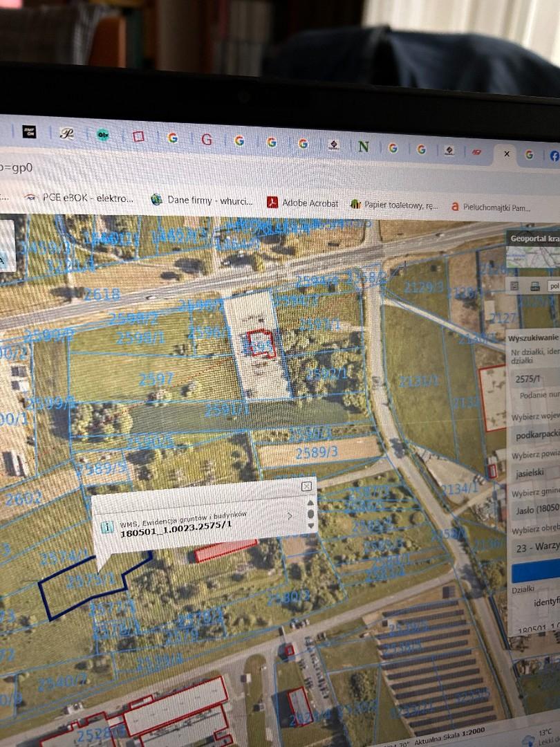The width and height of the screenshot is (560, 747).
Task: Click parcel label 2602 on map
Action: click(23, 498)
